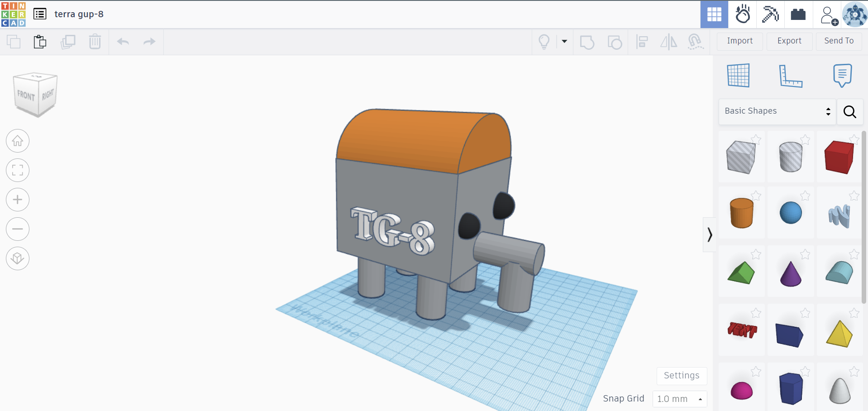Zoom in with the plus button
The width and height of the screenshot is (868, 411).
coord(18,200)
